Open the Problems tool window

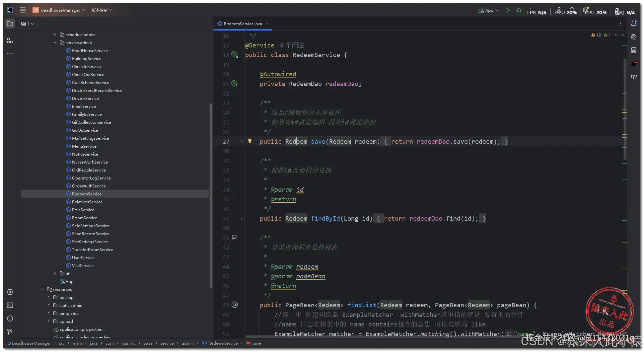(x=10, y=318)
